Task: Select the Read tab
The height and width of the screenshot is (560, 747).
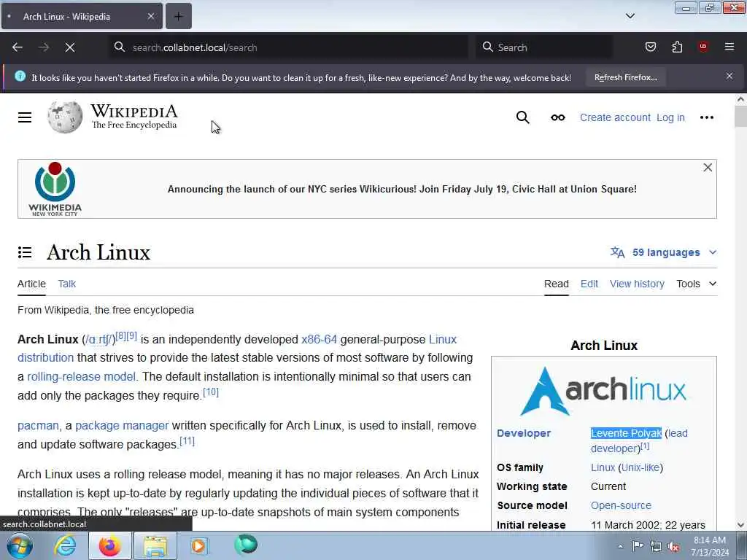Action: 556,284
